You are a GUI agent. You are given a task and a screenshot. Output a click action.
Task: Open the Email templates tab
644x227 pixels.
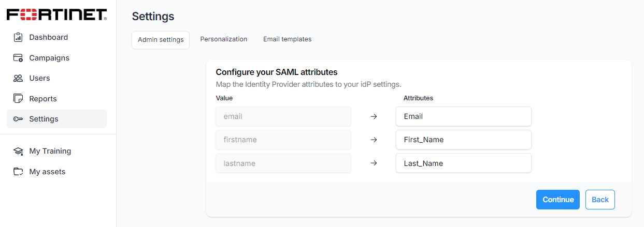(287, 39)
